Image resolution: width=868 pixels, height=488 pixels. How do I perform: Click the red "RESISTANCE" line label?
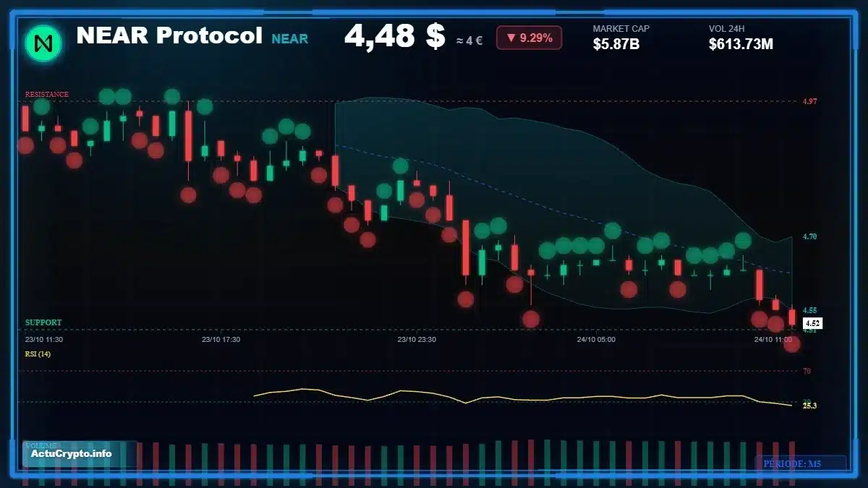tap(47, 95)
